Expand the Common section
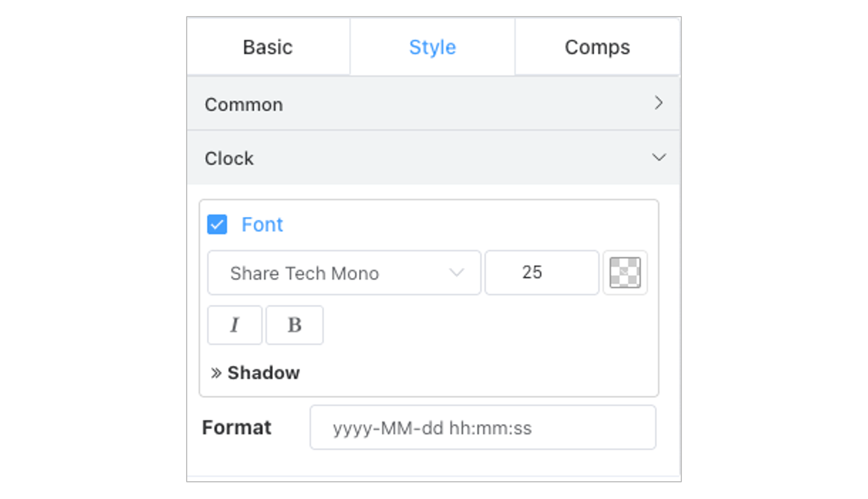Viewport: 868px width, 499px height. (x=433, y=104)
